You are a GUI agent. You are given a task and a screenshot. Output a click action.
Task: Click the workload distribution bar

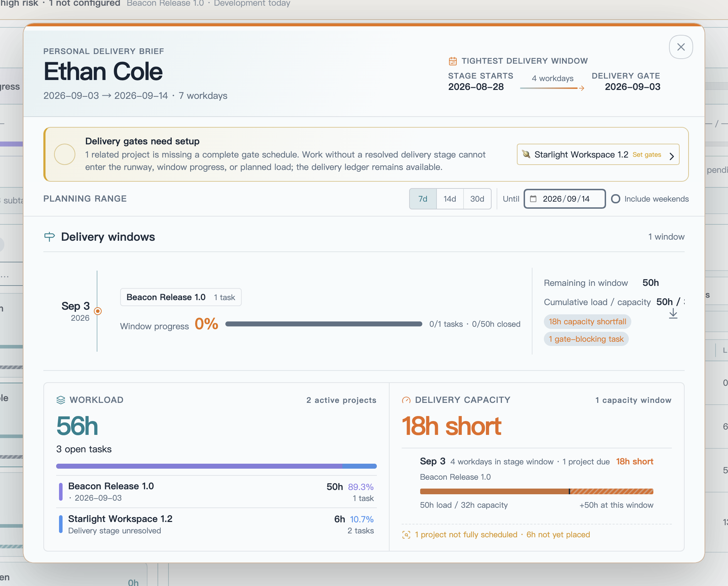tap(216, 466)
